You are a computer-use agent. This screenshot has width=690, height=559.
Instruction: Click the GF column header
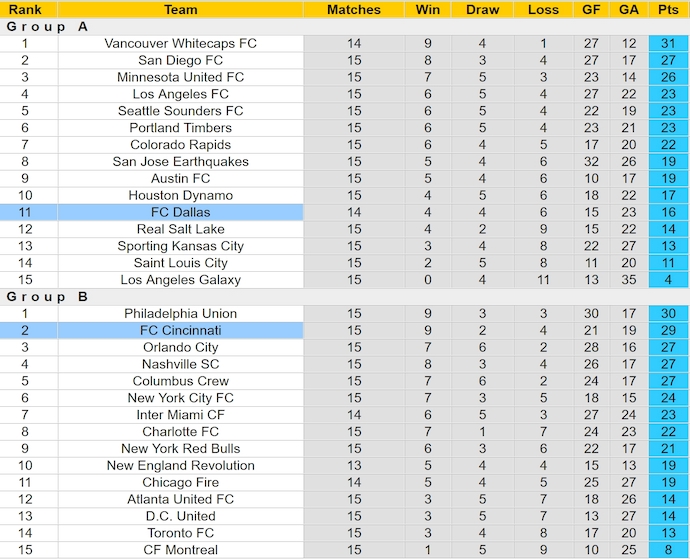coord(591,9)
